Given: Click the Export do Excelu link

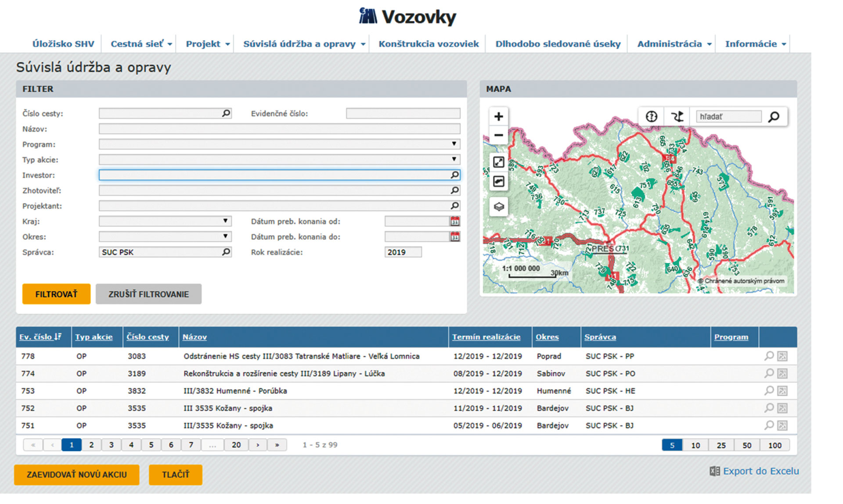Looking at the screenshot, I should tap(760, 471).
